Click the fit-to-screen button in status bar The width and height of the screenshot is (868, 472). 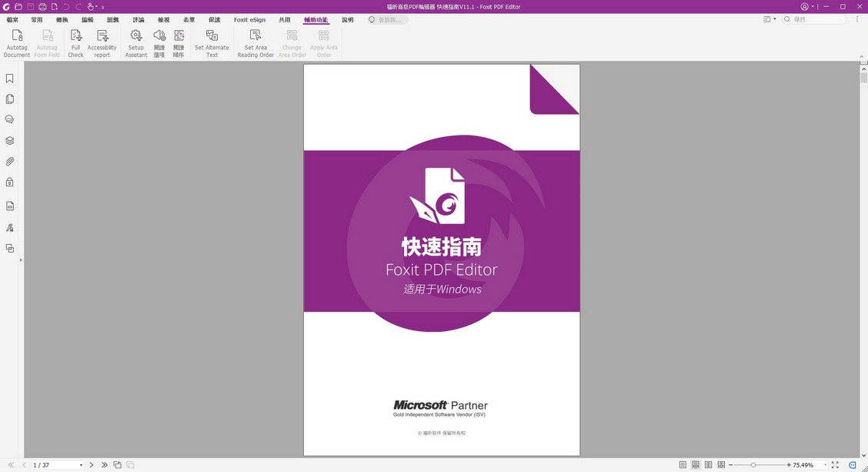835,465
